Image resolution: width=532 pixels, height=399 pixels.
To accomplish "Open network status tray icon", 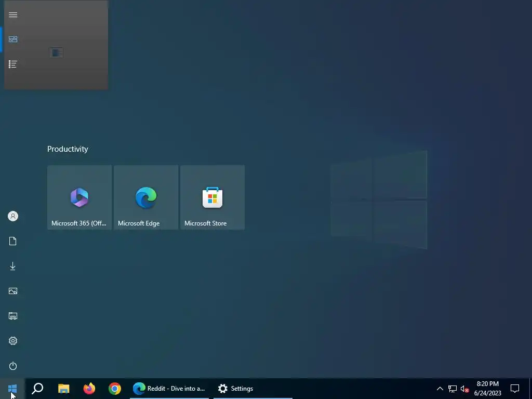I will tap(453, 389).
